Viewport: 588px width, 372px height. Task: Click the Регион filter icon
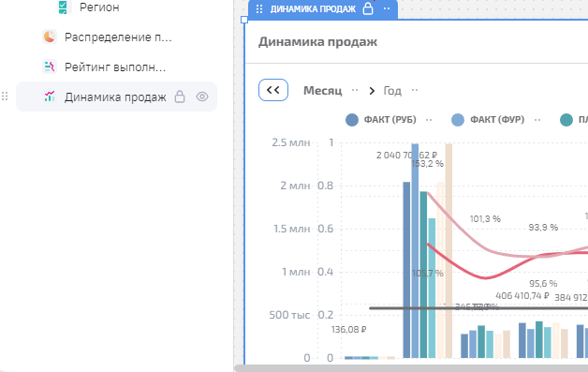(63, 7)
